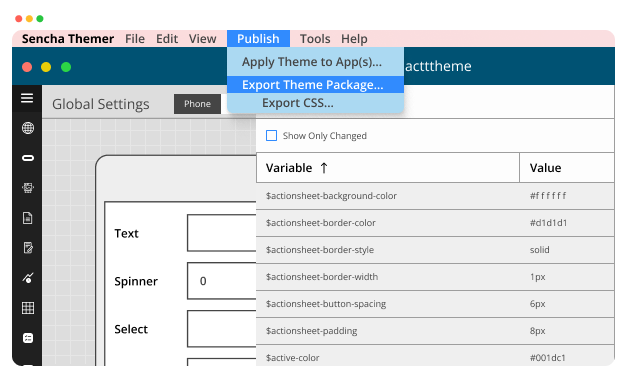Choose Apply Theme to App(s)...
629x381 pixels.
point(315,62)
